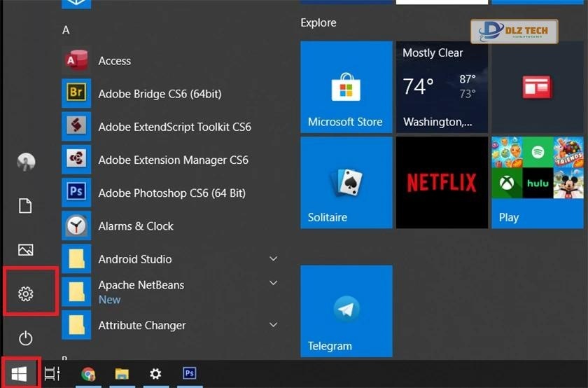Click the Telegram tile
The image size is (588, 388).
point(346,311)
